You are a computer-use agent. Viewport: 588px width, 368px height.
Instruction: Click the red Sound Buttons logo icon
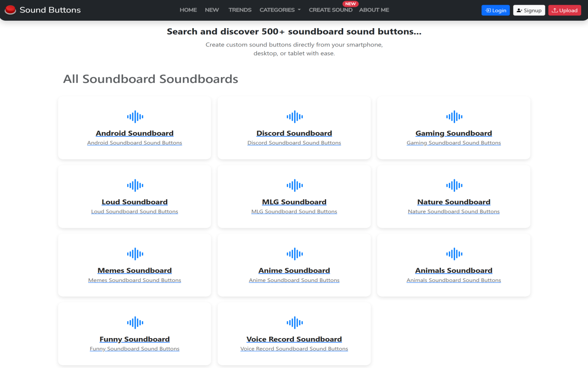pyautogui.click(x=10, y=10)
